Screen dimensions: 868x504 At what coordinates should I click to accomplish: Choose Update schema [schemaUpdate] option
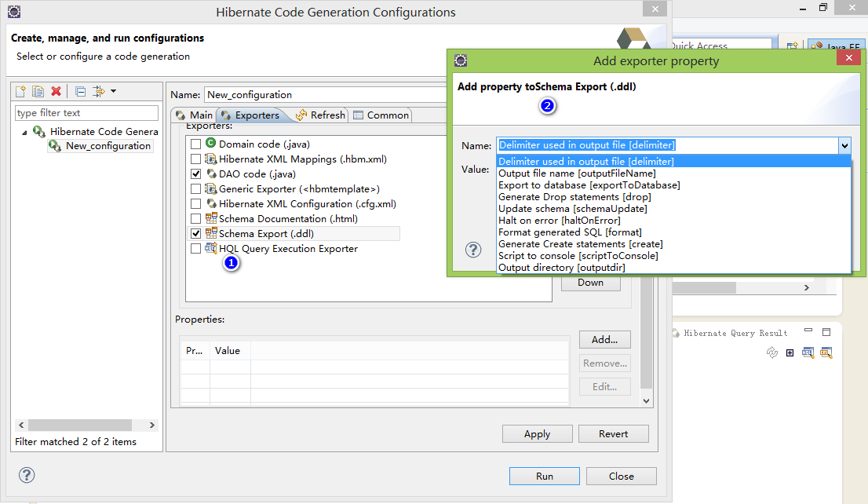coord(673,208)
